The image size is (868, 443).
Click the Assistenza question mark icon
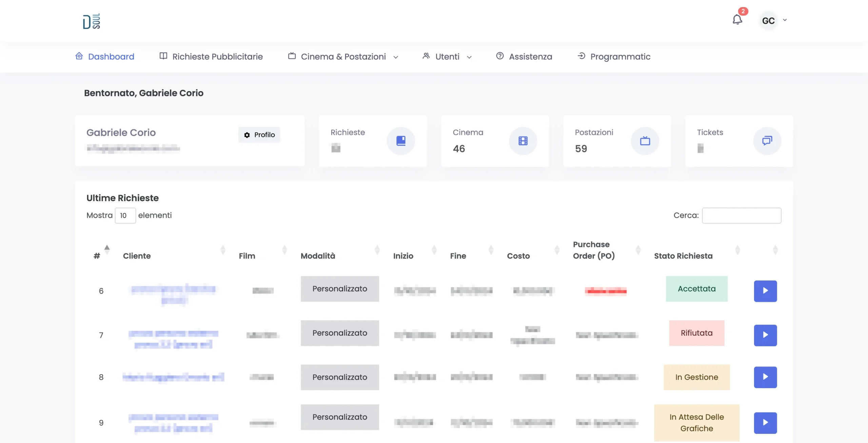click(x=499, y=56)
